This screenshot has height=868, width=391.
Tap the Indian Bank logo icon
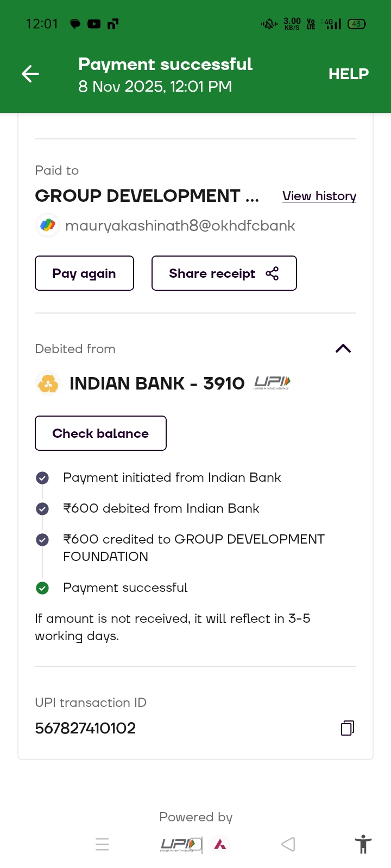coord(48,384)
